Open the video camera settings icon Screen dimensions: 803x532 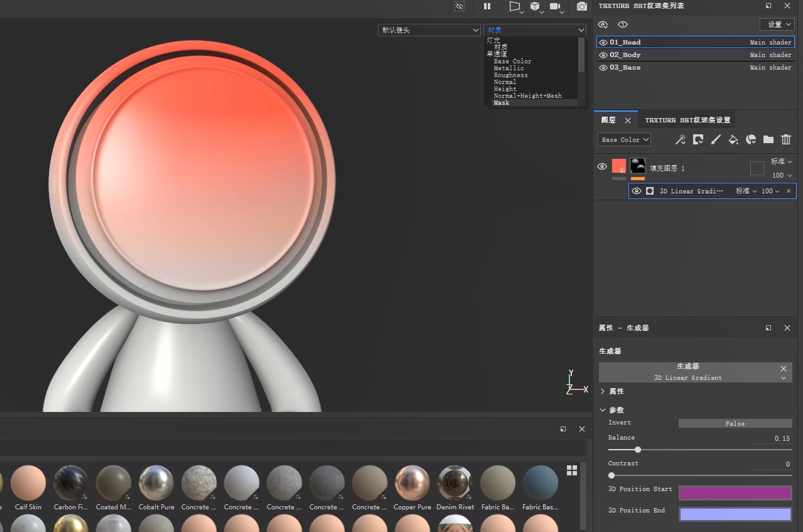click(x=556, y=6)
